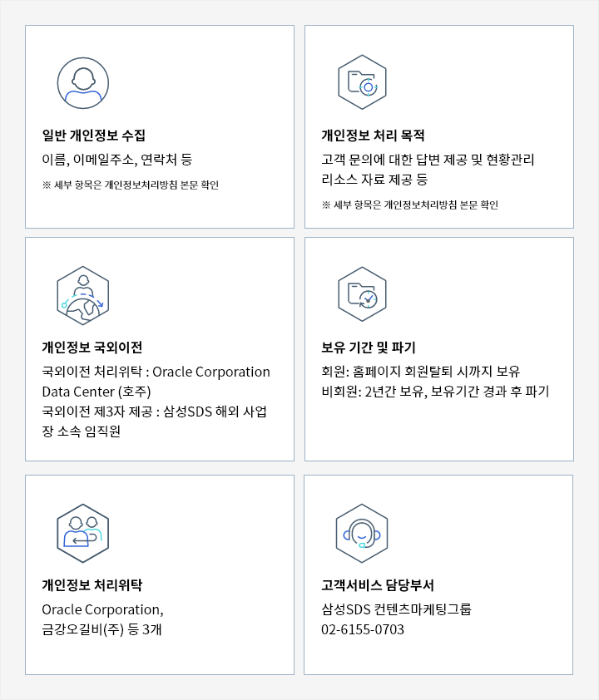Click the footnote under 개인정보 처리 목적
Image resolution: width=599 pixels, height=700 pixels.
409,205
